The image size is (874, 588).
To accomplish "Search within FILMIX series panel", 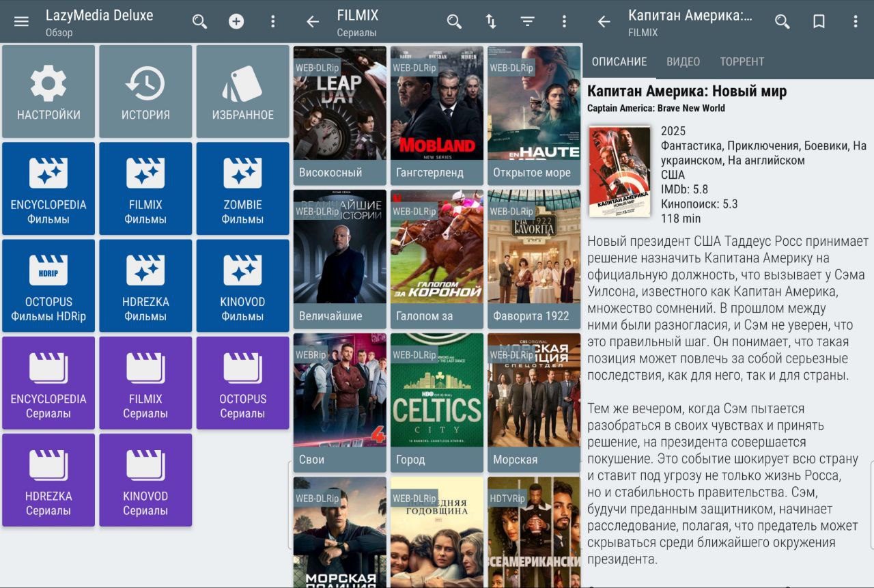I will (454, 21).
